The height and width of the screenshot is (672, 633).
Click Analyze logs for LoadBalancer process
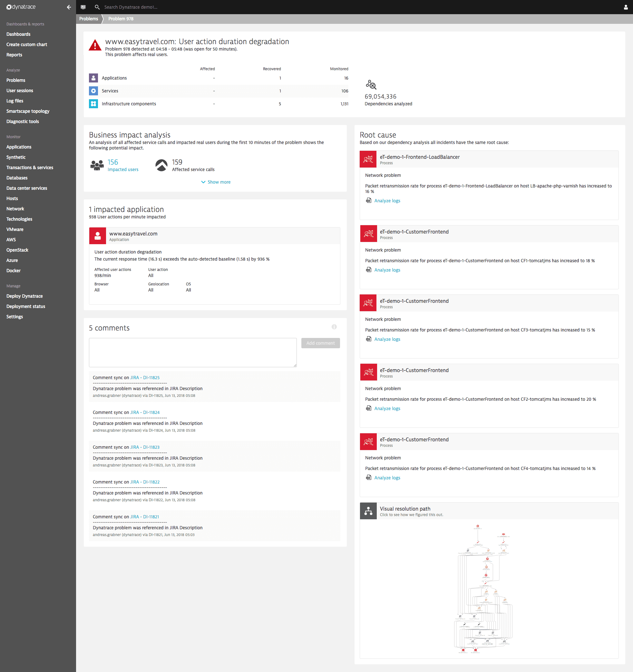[x=387, y=201]
